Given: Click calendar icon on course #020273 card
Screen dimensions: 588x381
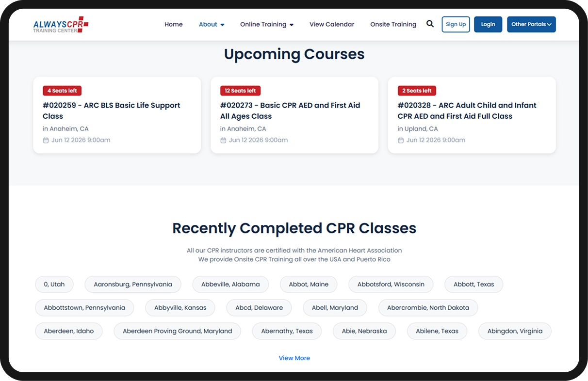Looking at the screenshot, I should pyautogui.click(x=223, y=140).
